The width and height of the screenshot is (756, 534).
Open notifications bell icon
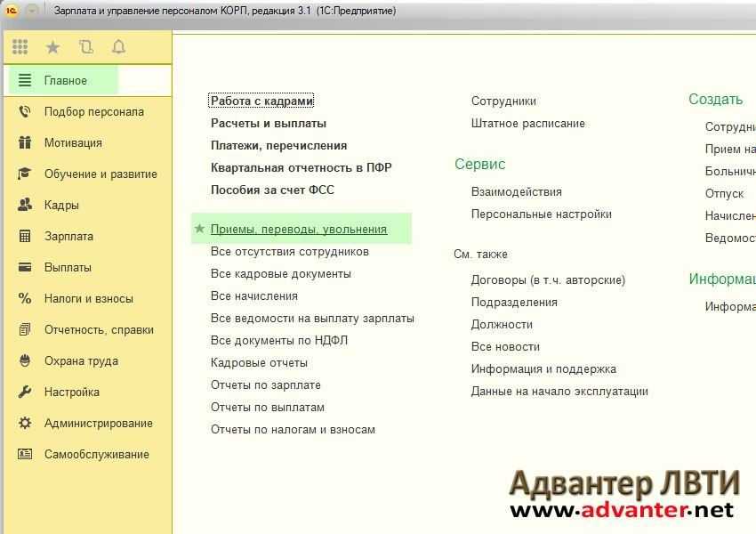tap(118, 47)
